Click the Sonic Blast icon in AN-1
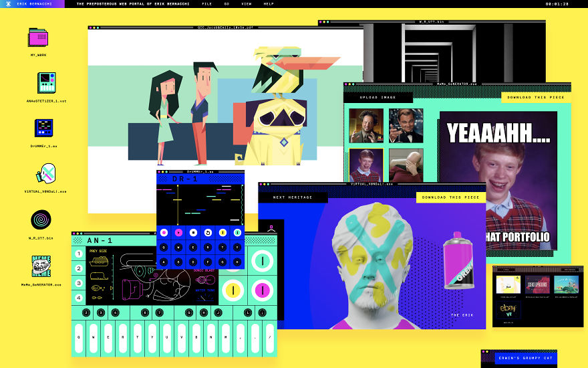 coord(206,280)
